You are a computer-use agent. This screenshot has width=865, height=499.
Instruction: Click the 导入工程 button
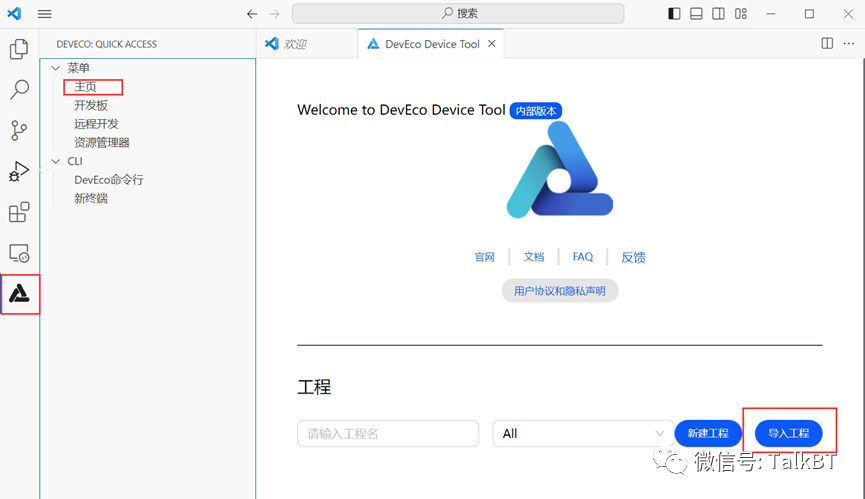coord(788,433)
